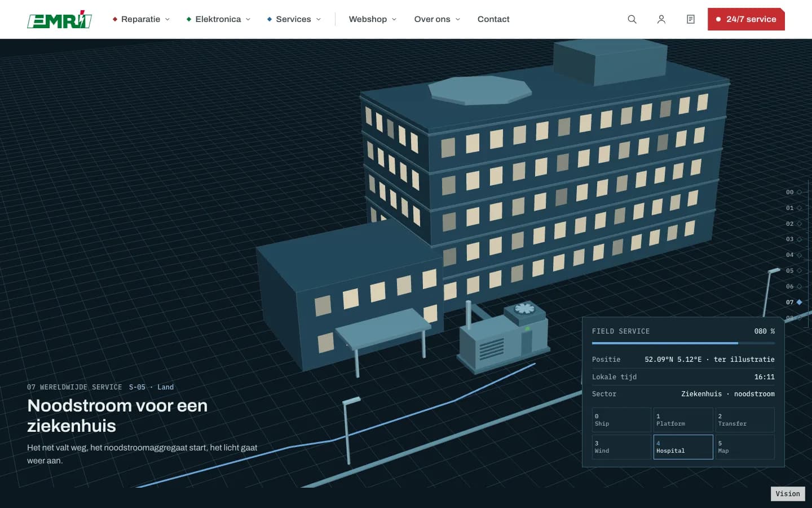Select the 4 Hospital scene
Screen dimensions: 812x508
pyautogui.click(x=683, y=447)
